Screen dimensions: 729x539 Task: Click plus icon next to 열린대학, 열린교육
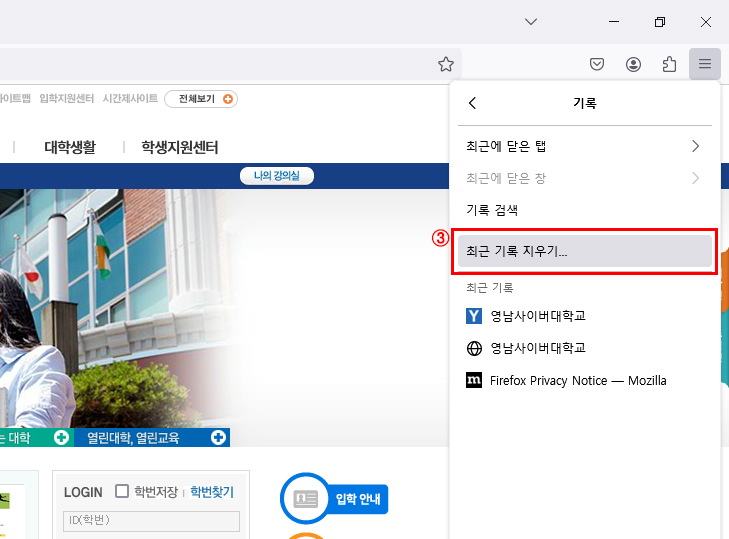click(219, 438)
